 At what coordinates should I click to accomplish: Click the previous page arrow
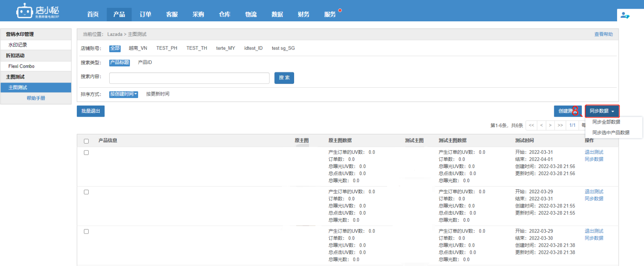point(541,125)
